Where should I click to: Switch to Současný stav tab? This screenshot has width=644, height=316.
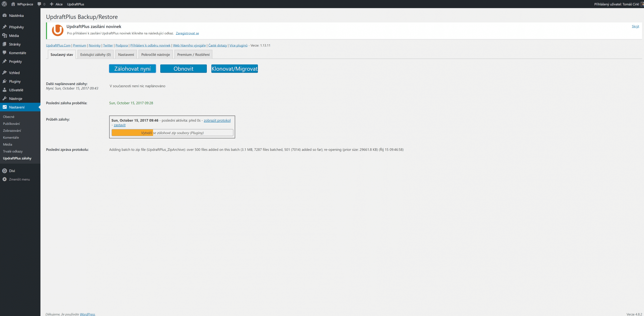62,54
